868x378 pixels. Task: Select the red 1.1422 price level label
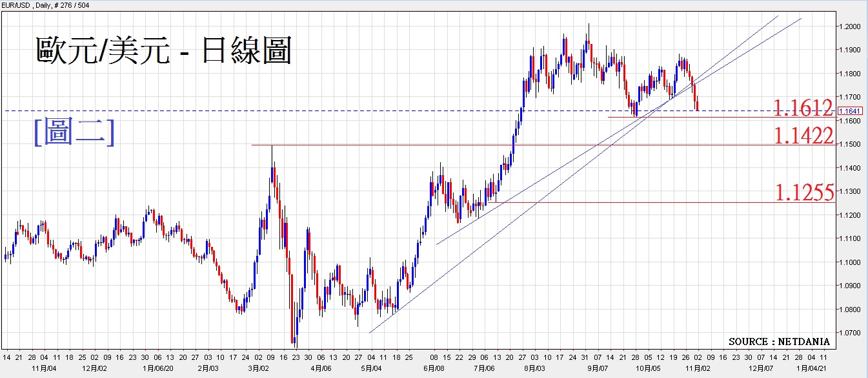803,135
